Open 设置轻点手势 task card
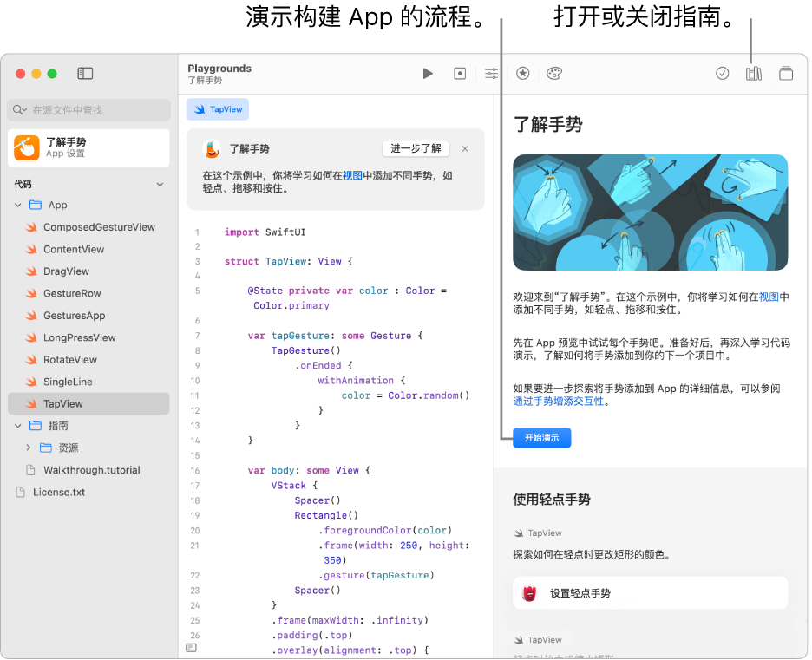 [x=650, y=592]
